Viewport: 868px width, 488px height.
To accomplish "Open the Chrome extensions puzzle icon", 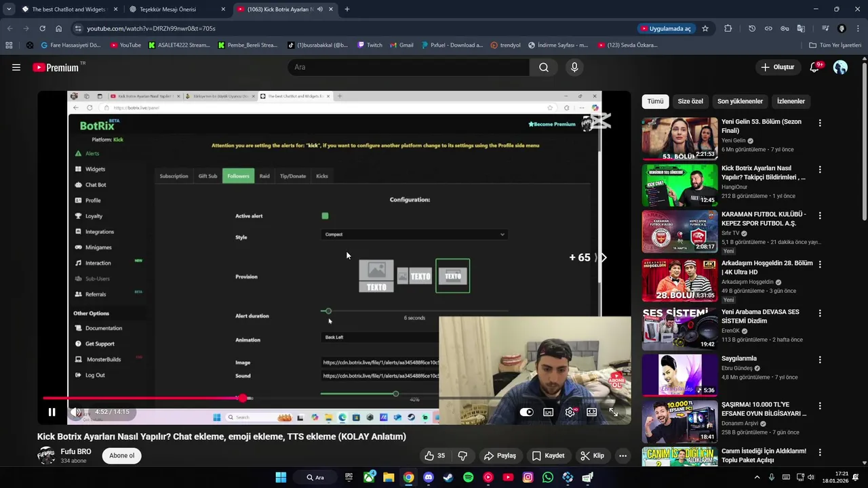I will coord(728,28).
